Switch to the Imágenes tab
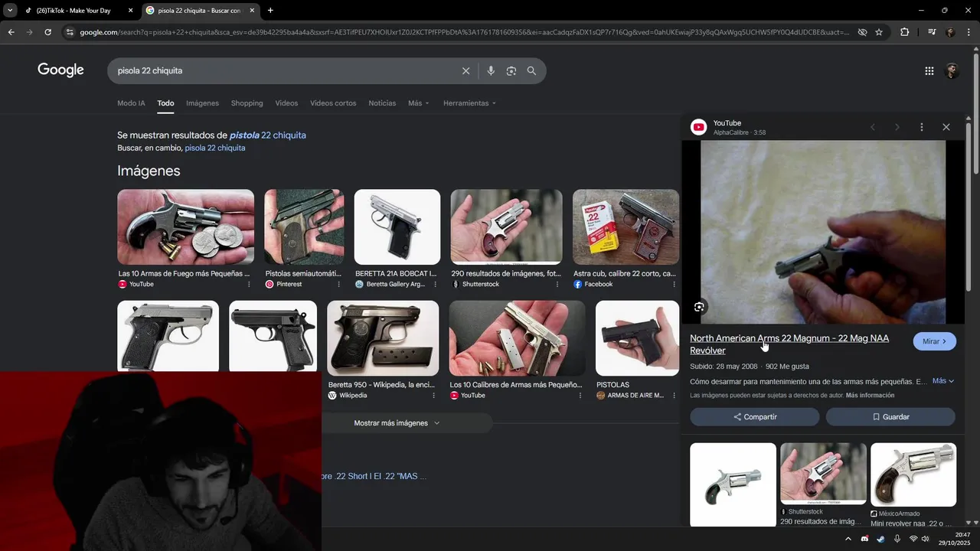Viewport: 980px width, 551px height. point(202,103)
